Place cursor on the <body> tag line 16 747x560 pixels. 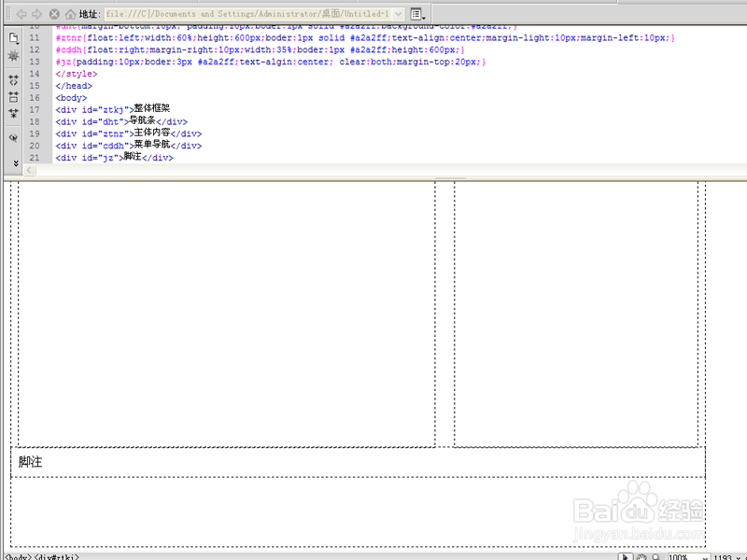point(71,98)
